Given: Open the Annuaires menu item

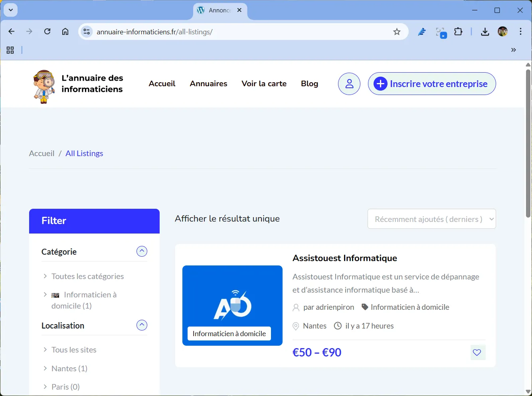Looking at the screenshot, I should click(208, 83).
